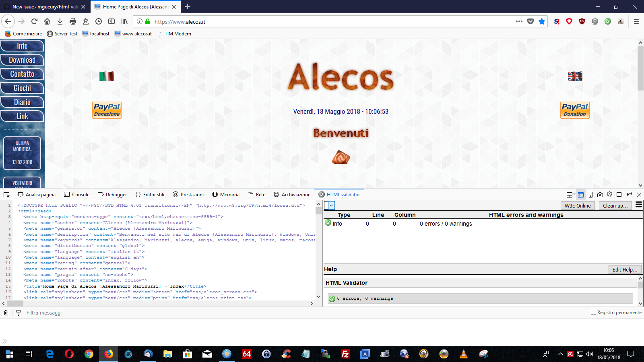Clear messages with the trash icon

[6, 313]
